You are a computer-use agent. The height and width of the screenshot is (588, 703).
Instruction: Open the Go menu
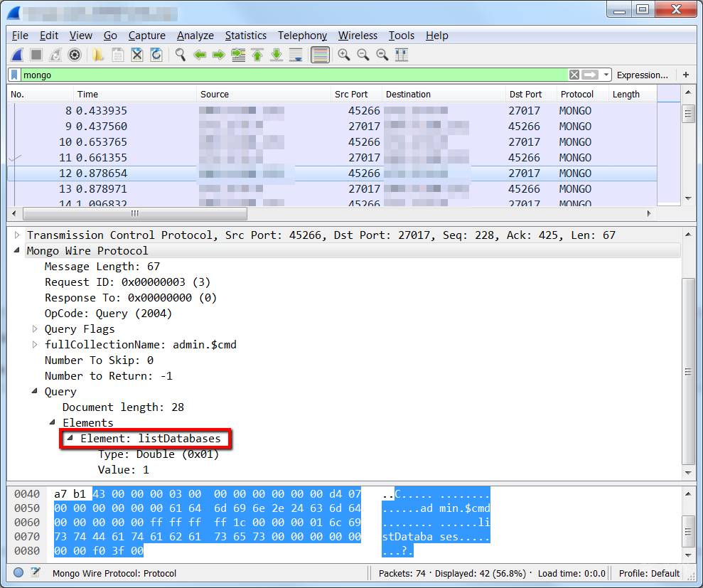click(110, 36)
